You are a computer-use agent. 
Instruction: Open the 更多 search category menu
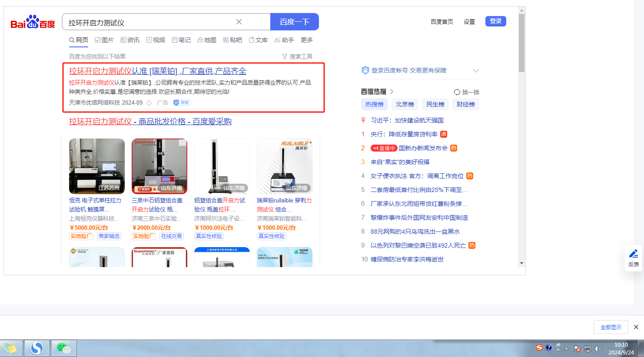click(x=307, y=40)
